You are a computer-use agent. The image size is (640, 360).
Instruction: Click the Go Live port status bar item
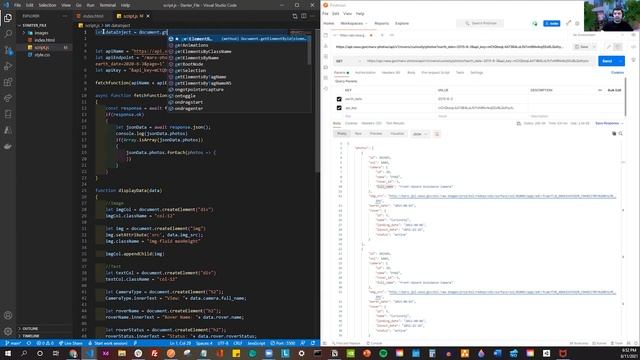click(283, 343)
